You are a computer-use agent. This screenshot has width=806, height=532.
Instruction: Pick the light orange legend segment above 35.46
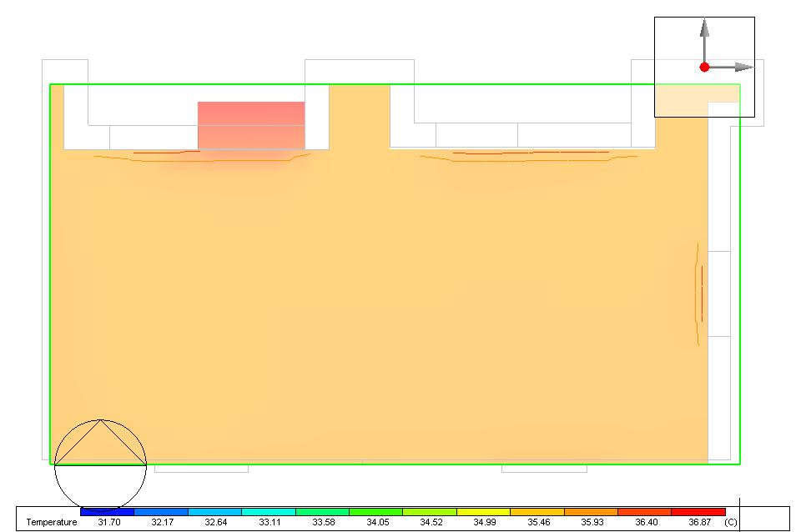click(537, 512)
